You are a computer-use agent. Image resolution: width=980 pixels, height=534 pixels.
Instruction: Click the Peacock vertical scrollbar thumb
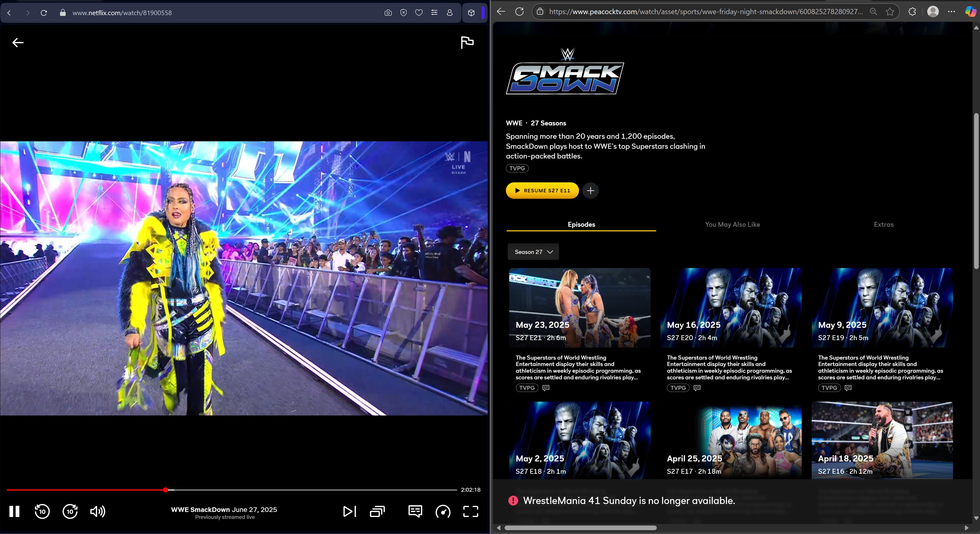coord(976,191)
